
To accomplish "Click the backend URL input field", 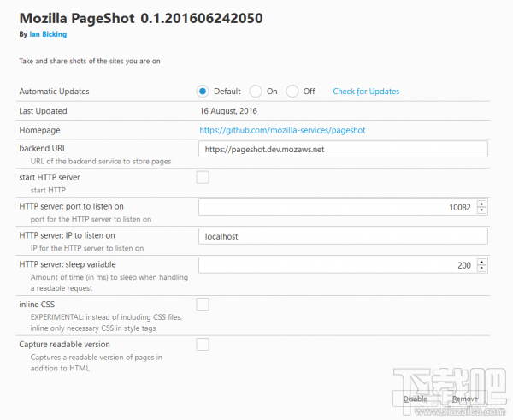I will (x=343, y=150).
